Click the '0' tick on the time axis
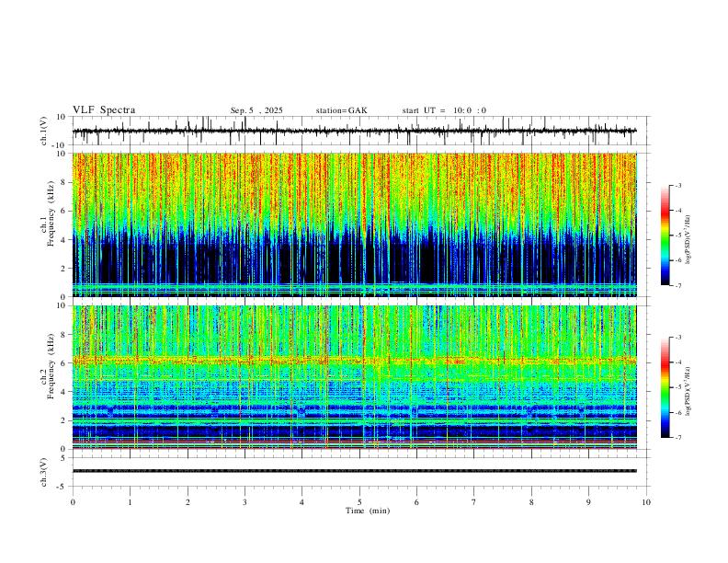The height and width of the screenshot is (563, 728). (x=73, y=502)
